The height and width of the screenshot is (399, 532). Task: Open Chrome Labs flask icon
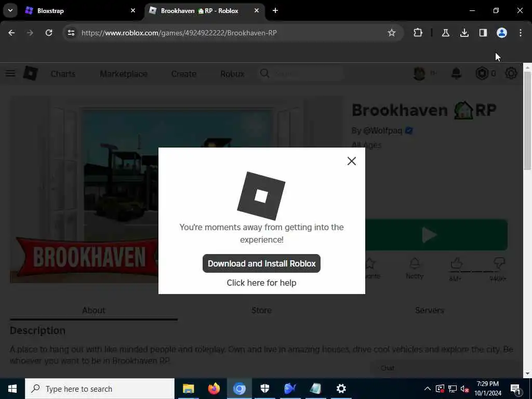click(x=445, y=33)
